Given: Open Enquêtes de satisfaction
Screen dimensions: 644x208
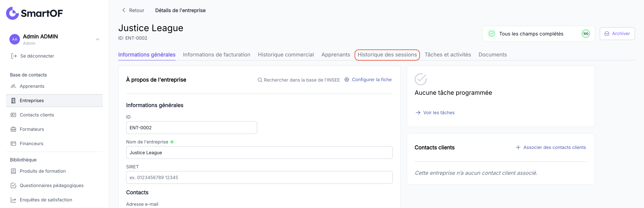Looking at the screenshot, I should 46,200.
